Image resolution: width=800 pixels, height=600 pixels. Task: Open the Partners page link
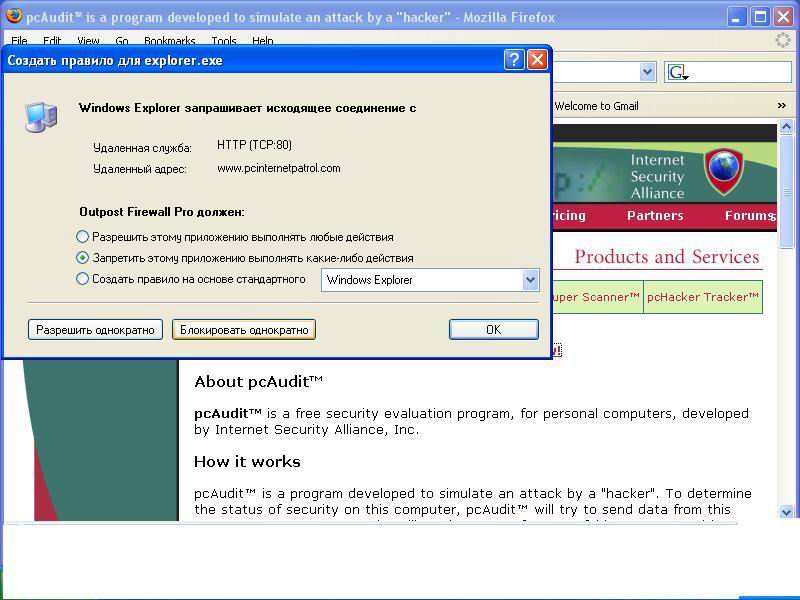coord(655,215)
